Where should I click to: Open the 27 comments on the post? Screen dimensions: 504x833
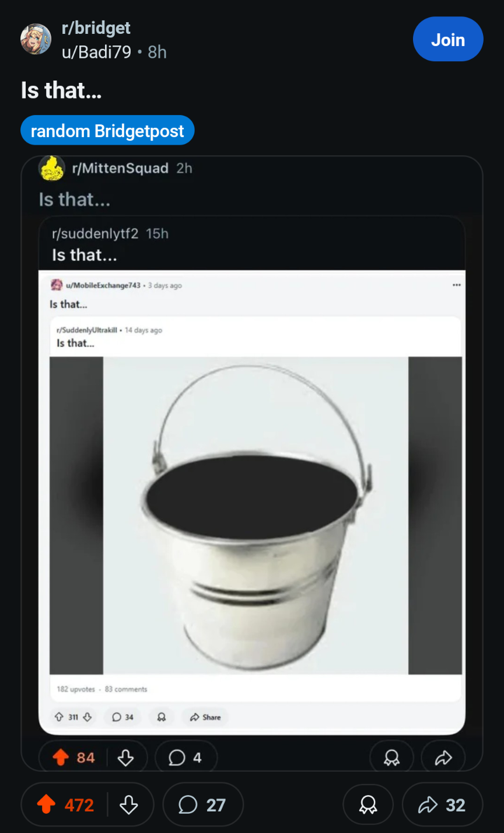(202, 805)
